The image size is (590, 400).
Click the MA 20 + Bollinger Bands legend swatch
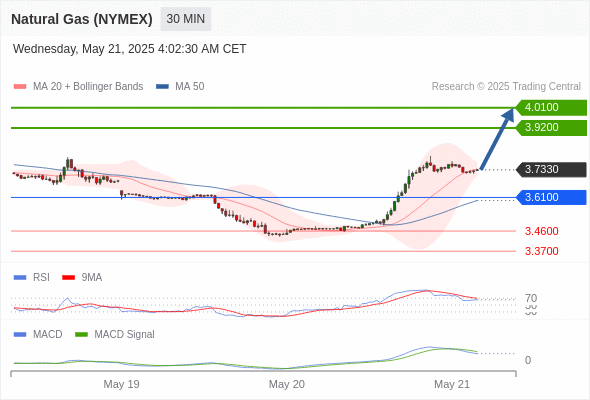(x=20, y=87)
